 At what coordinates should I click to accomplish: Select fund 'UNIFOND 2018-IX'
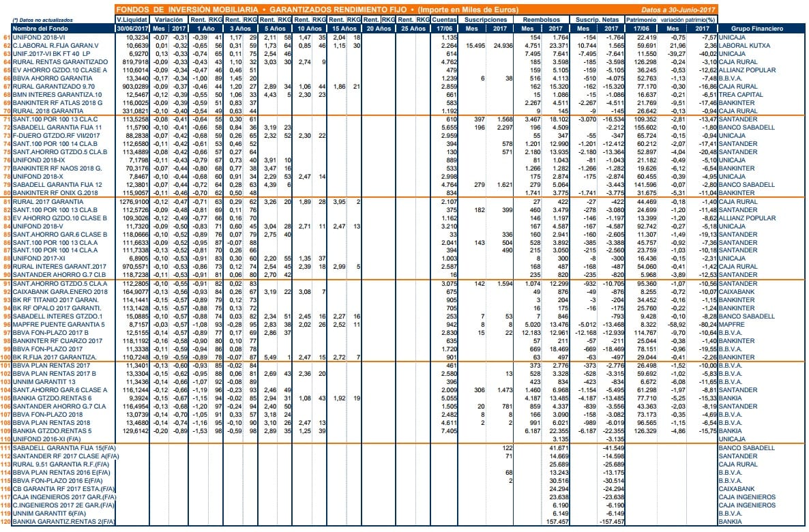click(x=39, y=160)
